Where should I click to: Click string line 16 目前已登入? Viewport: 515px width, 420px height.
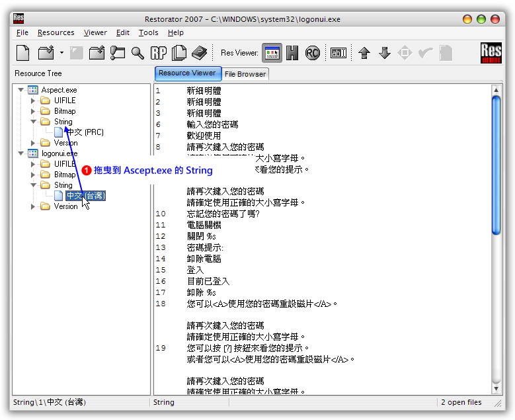coord(208,281)
